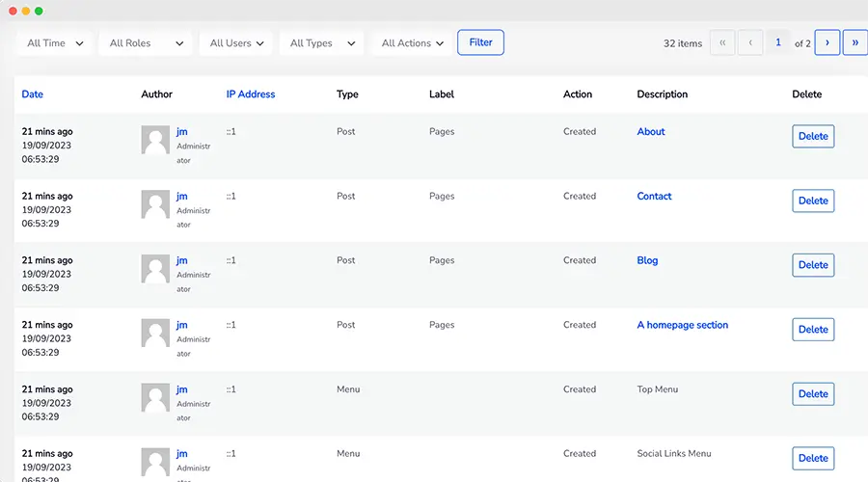Open the All Users dropdown
Screen dimensions: 868x482
click(x=236, y=43)
